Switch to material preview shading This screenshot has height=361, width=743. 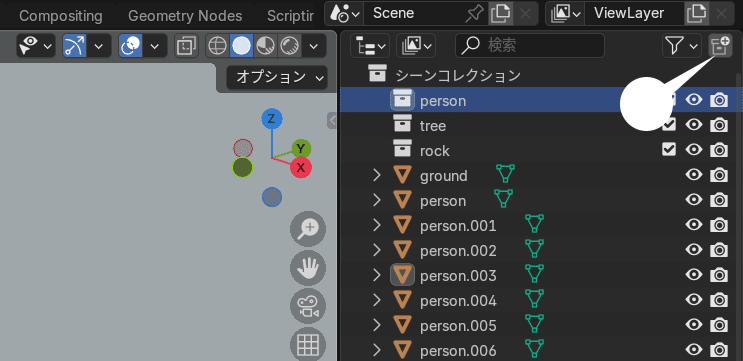266,46
